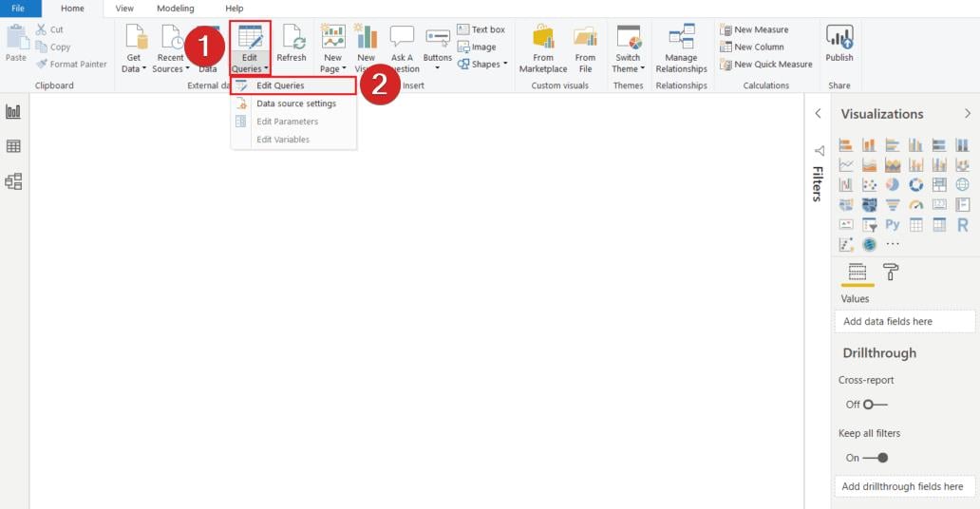Open the Help ribbon tab
This screenshot has width=980, height=509.
235,9
